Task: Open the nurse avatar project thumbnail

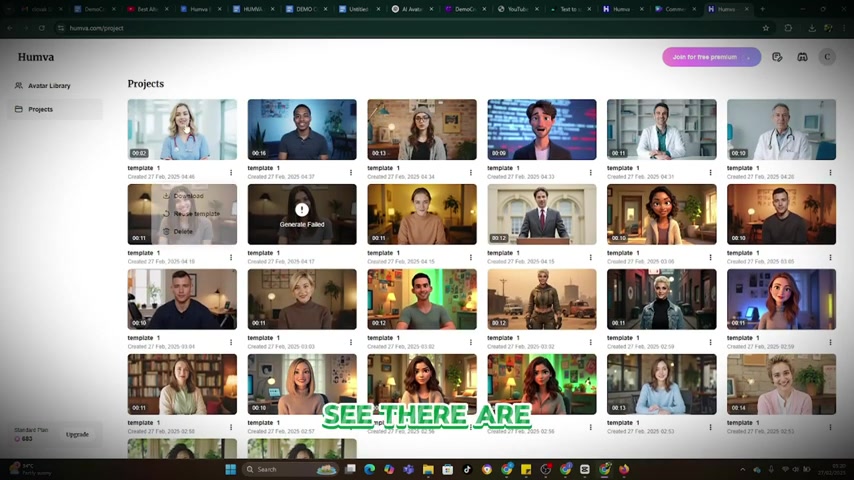Action: point(182,130)
